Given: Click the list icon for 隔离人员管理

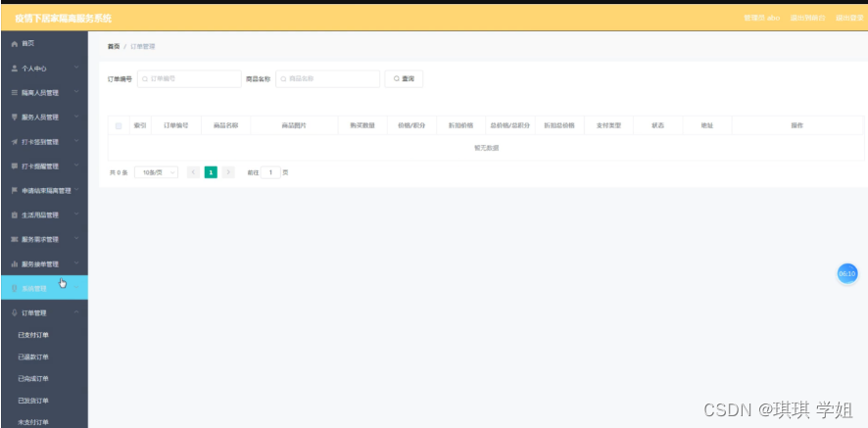Looking at the screenshot, I should click(15, 93).
